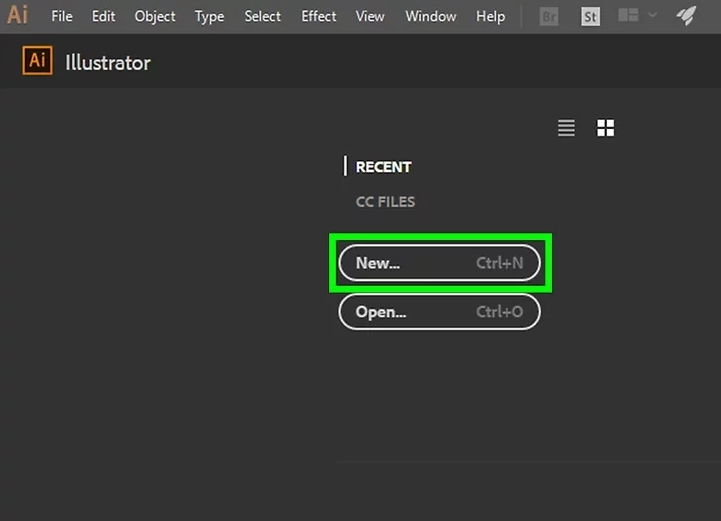Select the CC FILES tab
The image size is (721, 521).
coord(385,201)
